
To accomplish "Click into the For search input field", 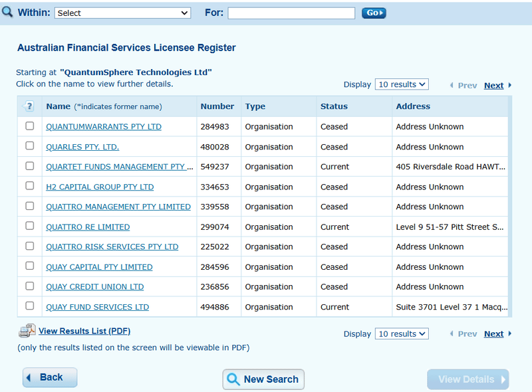I will click(291, 13).
